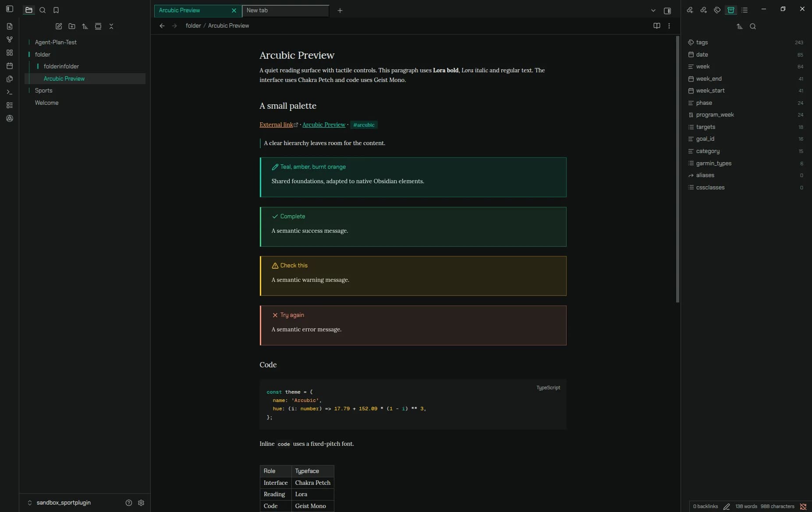Create a new note in file explorer
Viewport: 812px width, 512px height.
tap(59, 26)
